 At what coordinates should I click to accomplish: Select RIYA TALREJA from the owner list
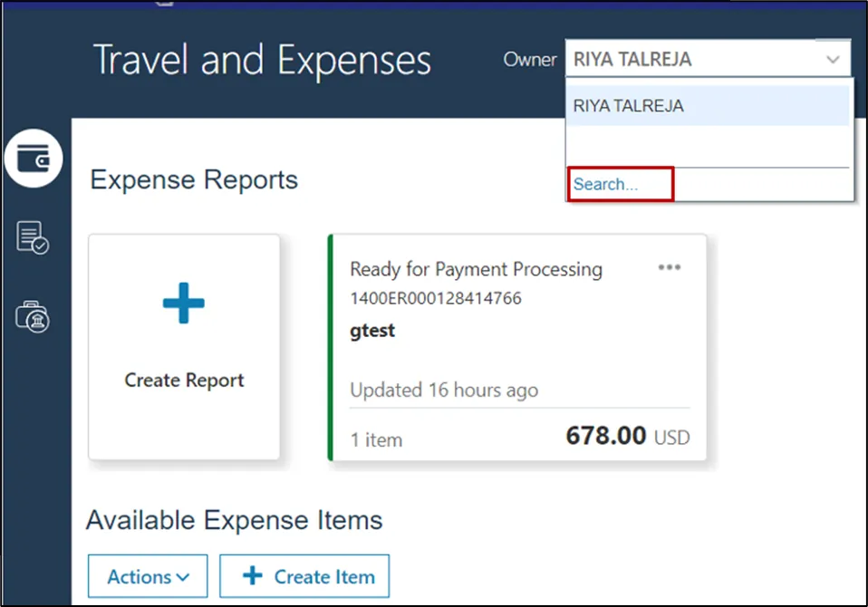[629, 106]
